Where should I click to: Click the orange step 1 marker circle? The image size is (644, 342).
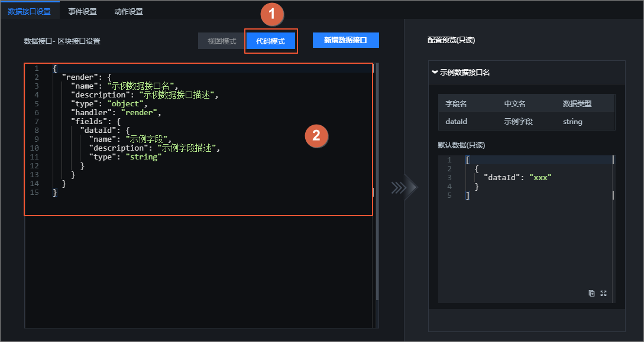point(271,15)
